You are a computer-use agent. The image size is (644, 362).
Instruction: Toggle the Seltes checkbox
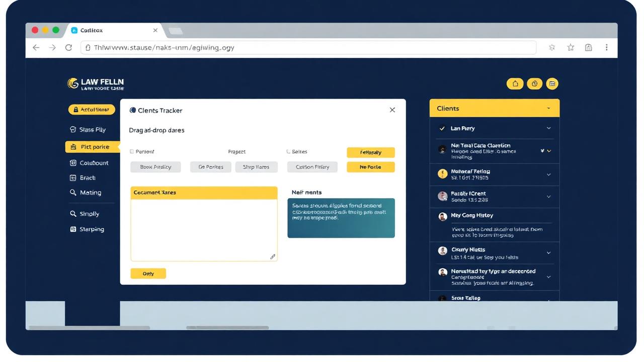tap(288, 151)
